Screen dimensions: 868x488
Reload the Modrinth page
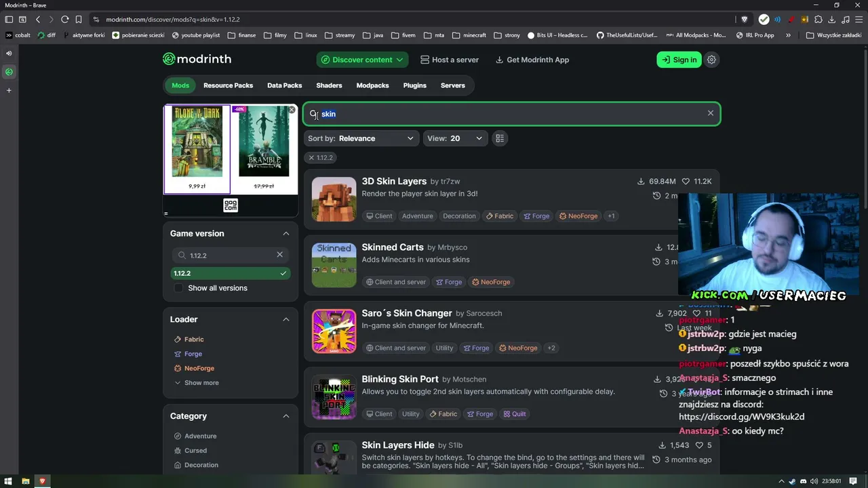(64, 20)
